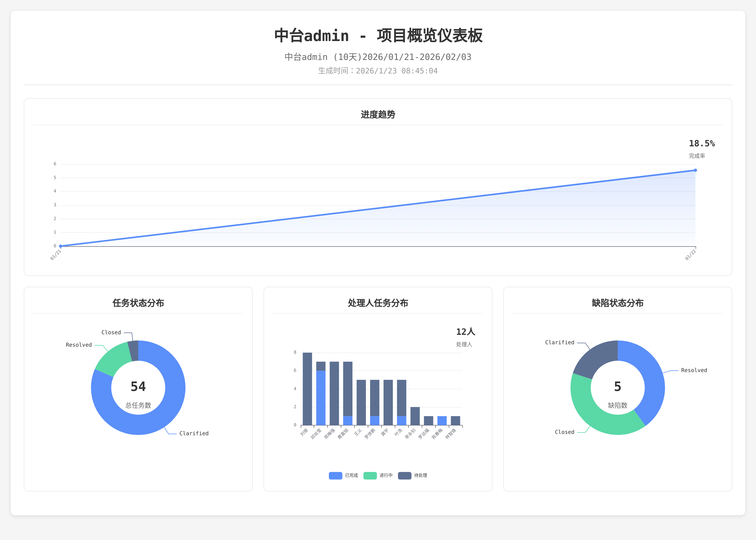The image size is (756, 540).
Task: Click the 5 defect count number
Action: (x=618, y=387)
